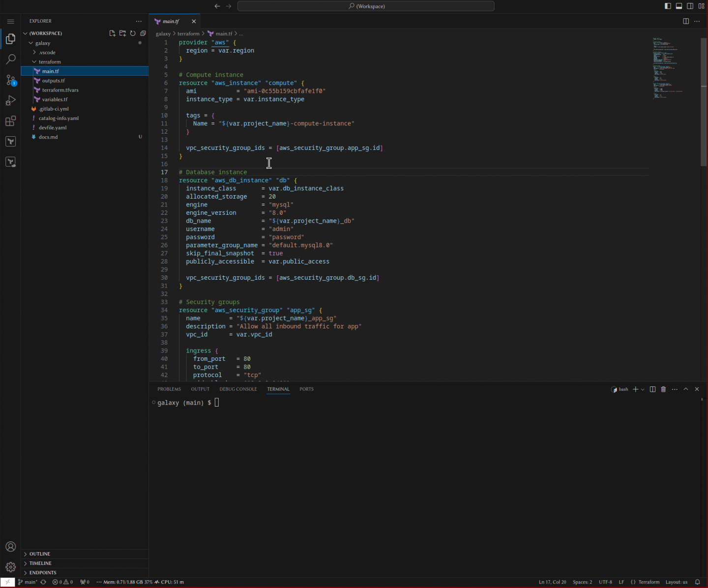Image resolution: width=708 pixels, height=588 pixels.
Task: Expand the Outline section
Action: click(40, 554)
